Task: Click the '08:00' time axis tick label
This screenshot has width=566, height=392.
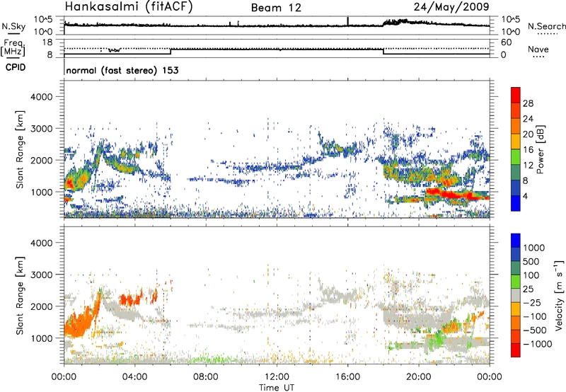Action: [x=206, y=376]
